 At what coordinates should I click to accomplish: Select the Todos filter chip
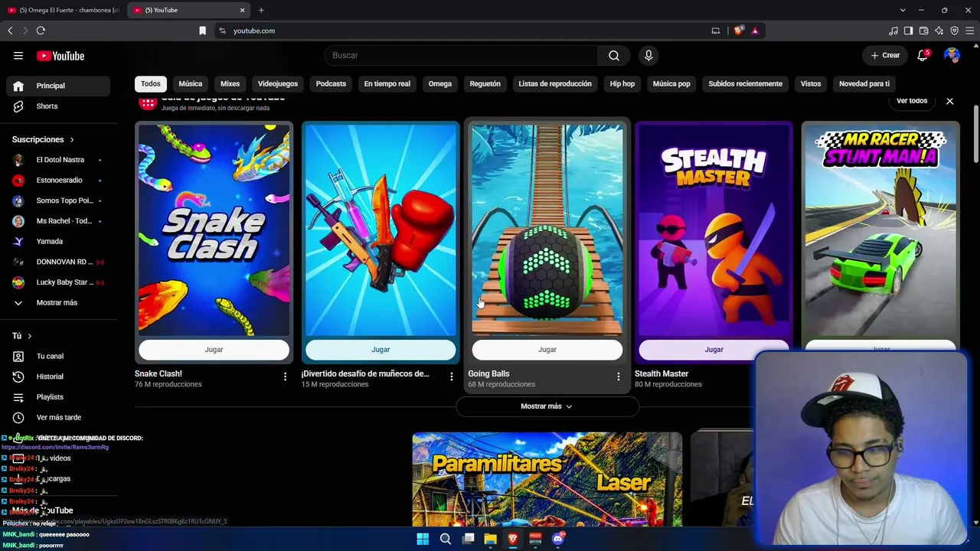pos(151,84)
